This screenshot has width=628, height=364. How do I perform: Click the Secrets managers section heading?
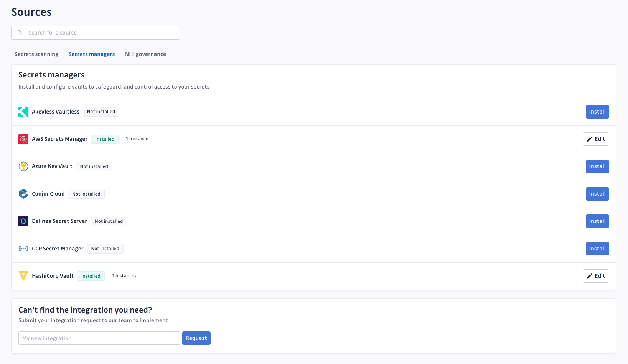pyautogui.click(x=51, y=75)
